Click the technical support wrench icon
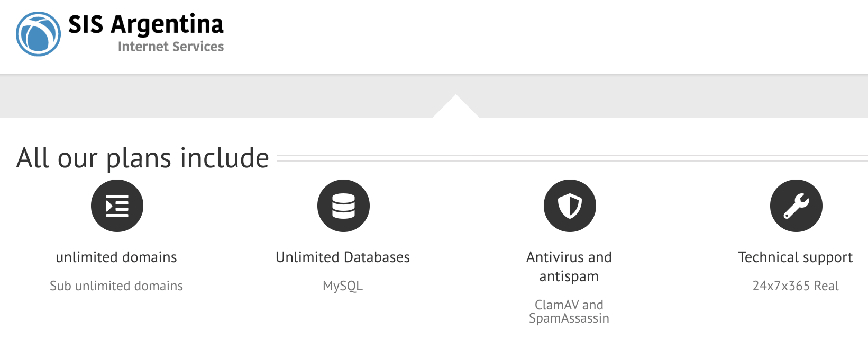868x339 pixels. point(796,206)
